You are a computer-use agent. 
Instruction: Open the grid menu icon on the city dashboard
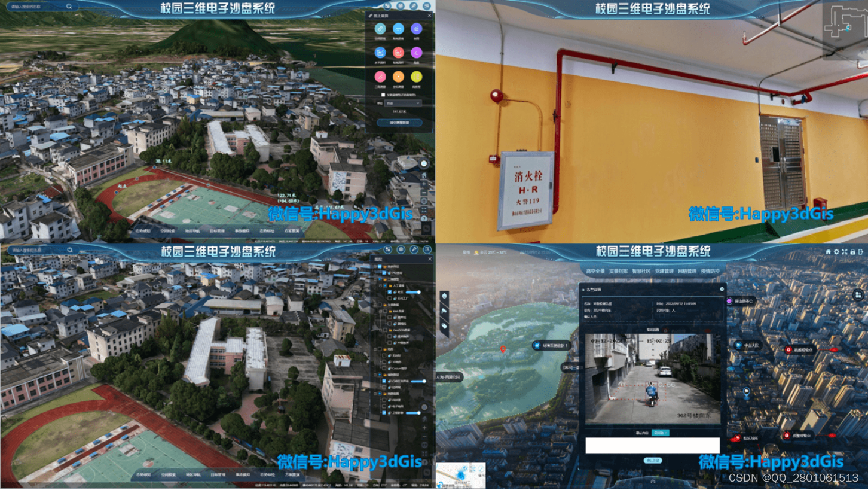pos(858,296)
